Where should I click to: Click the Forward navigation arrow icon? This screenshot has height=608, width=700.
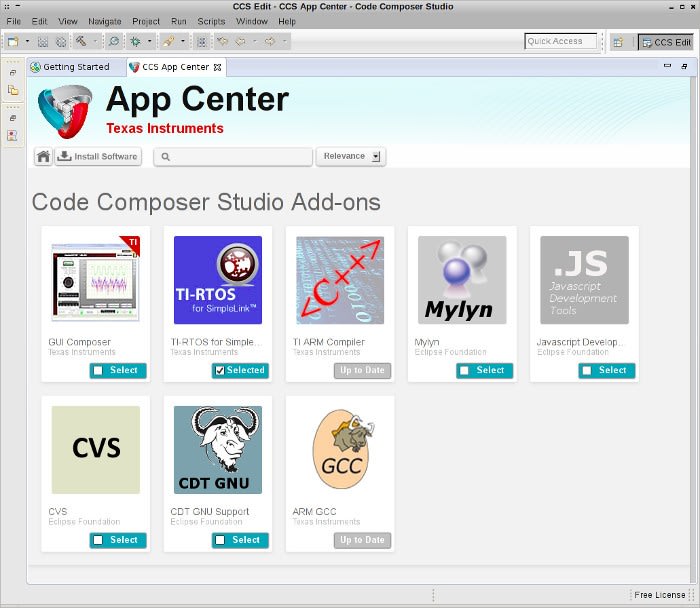tap(270, 42)
